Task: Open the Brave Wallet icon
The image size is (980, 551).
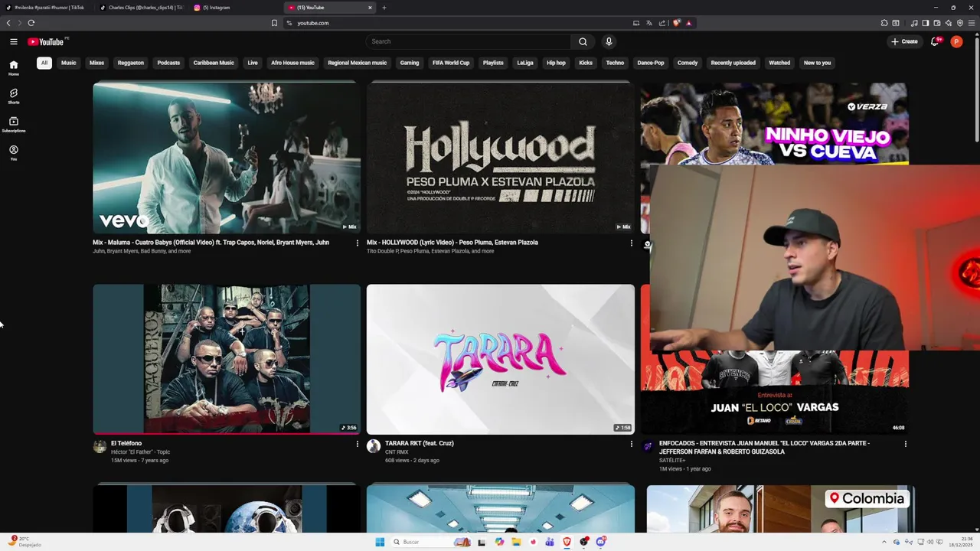Action: pyautogui.click(x=936, y=23)
